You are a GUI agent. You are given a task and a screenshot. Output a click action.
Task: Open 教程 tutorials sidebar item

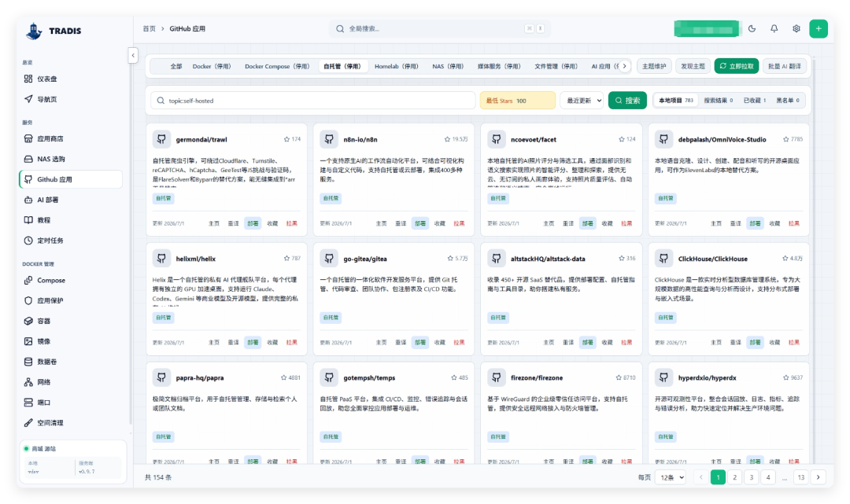[71, 220]
